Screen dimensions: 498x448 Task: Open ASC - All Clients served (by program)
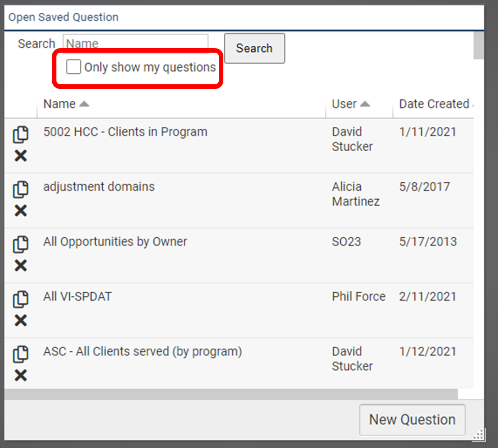click(143, 351)
